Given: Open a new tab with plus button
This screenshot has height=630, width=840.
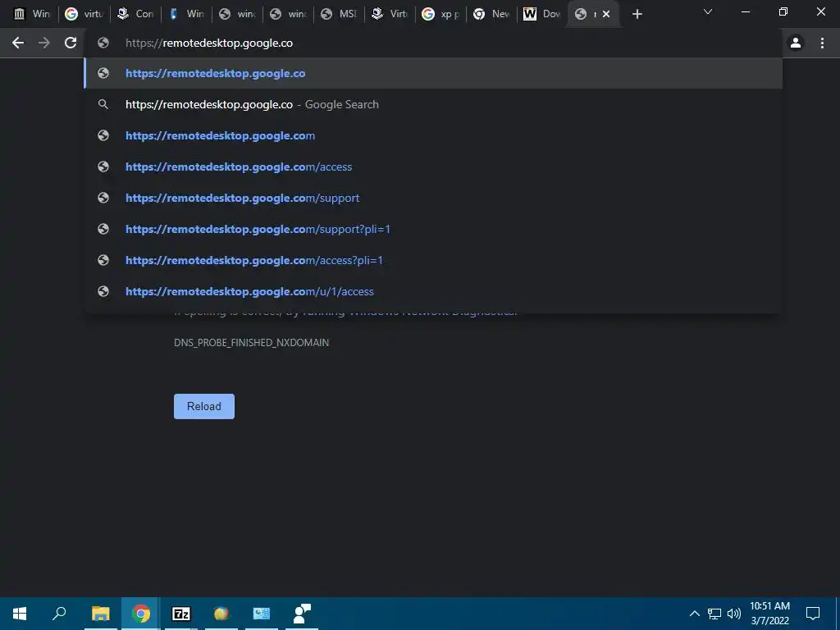Looking at the screenshot, I should click(x=637, y=14).
